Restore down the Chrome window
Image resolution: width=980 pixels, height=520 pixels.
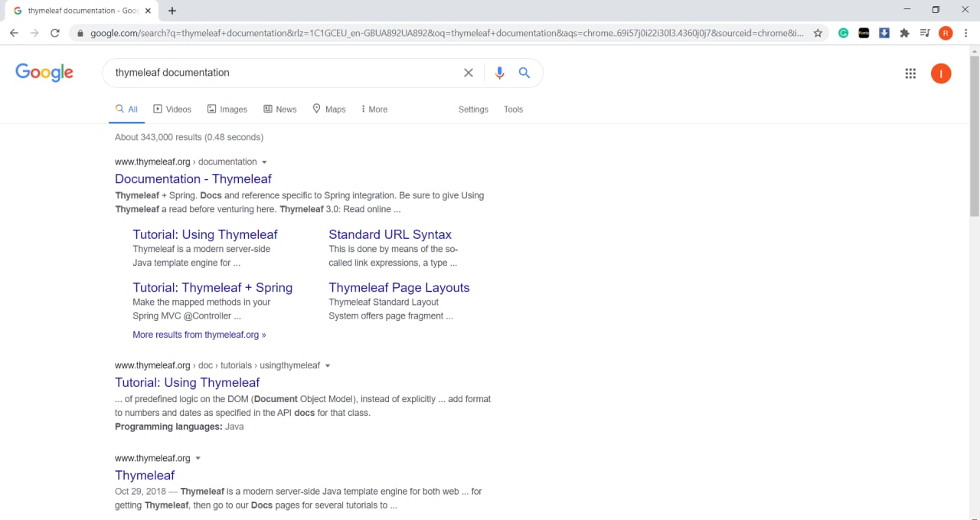pyautogui.click(x=936, y=10)
